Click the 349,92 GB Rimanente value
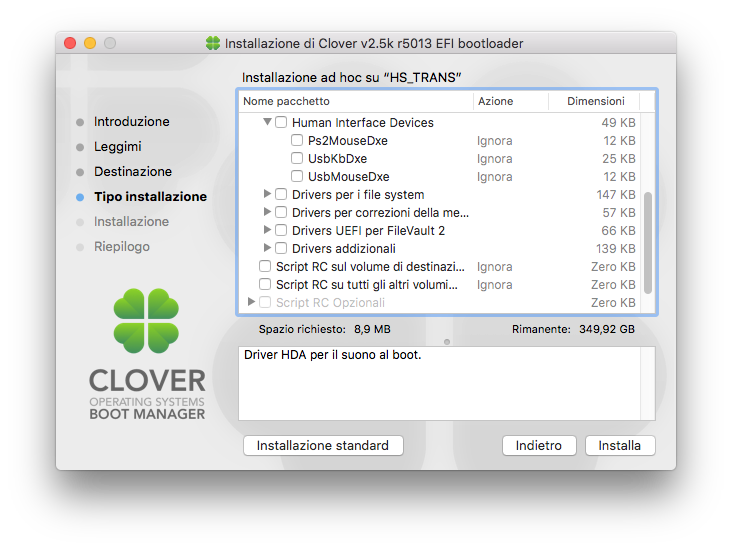732x550 pixels. coord(607,329)
